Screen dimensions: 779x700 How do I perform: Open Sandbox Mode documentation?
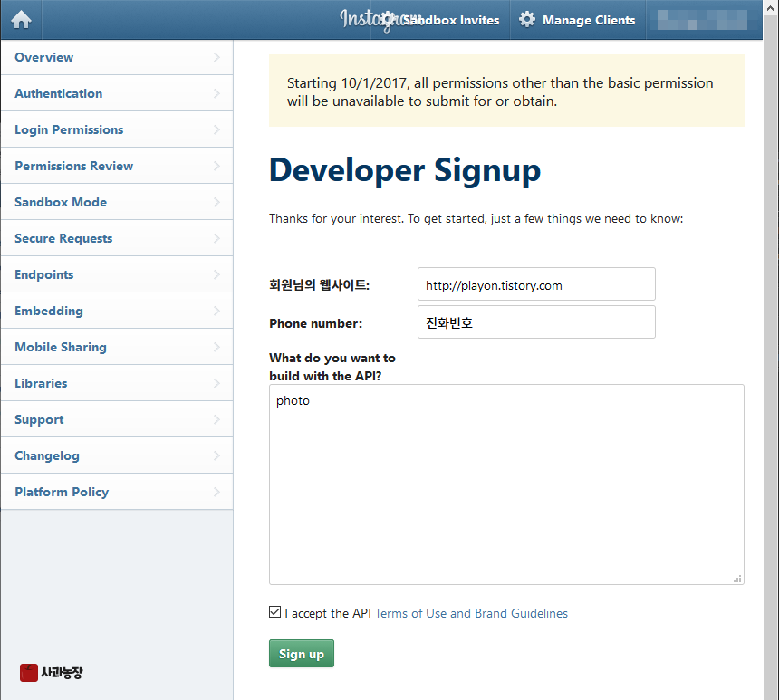pos(117,202)
